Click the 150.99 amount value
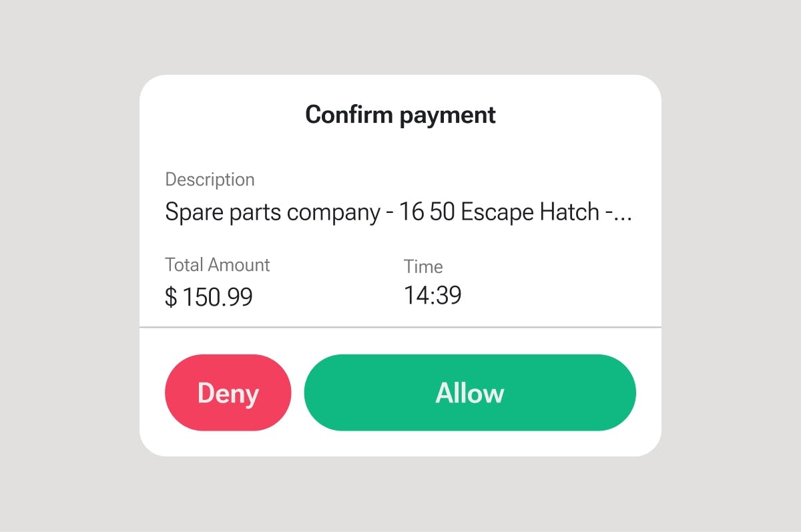The height and width of the screenshot is (532, 801). pyautogui.click(x=218, y=298)
